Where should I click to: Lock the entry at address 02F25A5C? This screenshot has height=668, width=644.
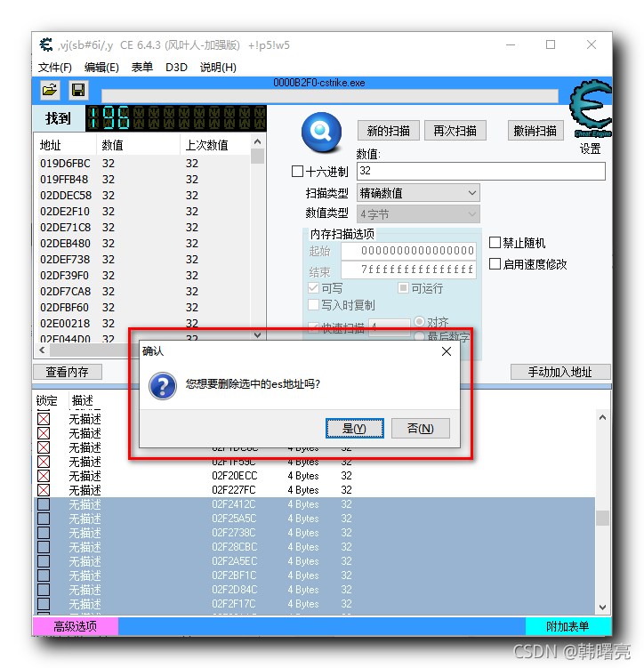point(44,519)
